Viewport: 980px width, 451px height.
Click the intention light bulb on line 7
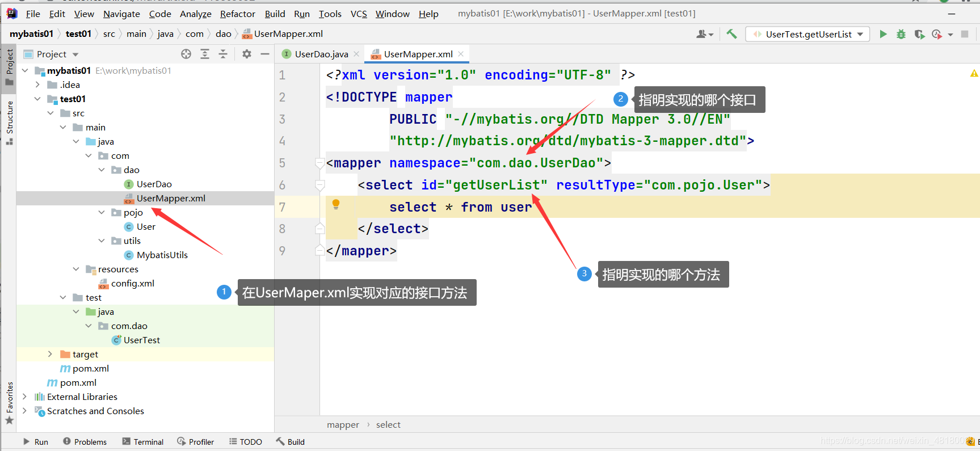pos(335,204)
